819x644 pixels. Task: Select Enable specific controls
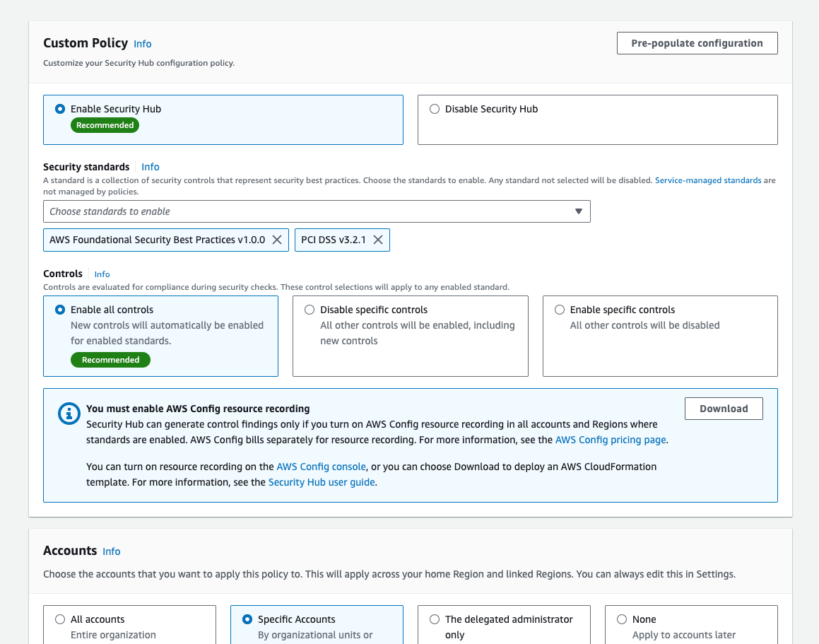tap(559, 309)
